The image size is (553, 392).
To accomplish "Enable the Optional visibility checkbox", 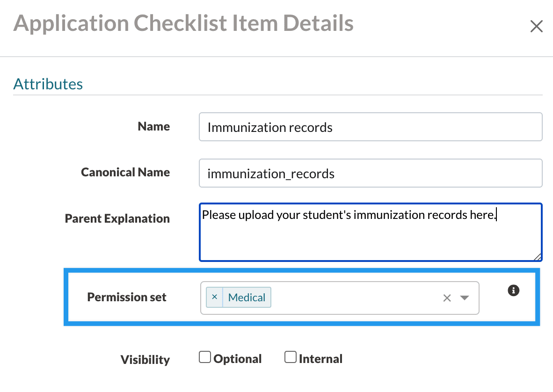I will [x=204, y=358].
